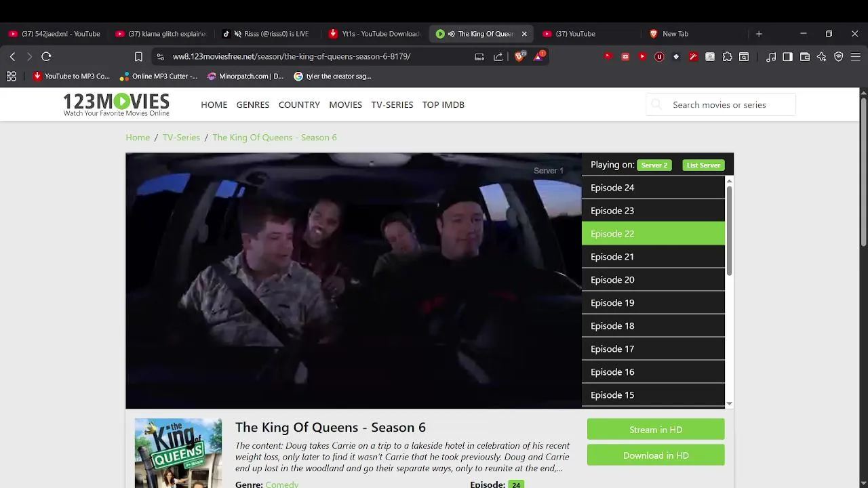Select Episode 17 from the list
Image resolution: width=868 pixels, height=488 pixels.
tap(653, 349)
